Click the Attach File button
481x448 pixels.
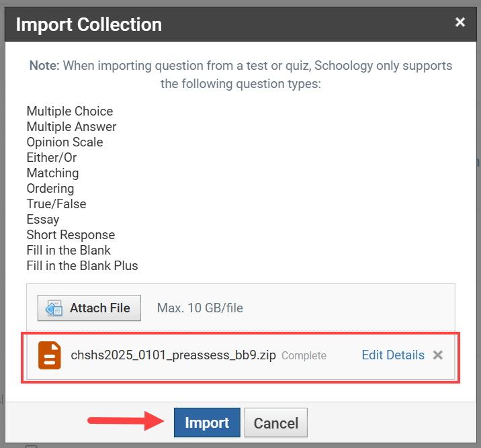(x=89, y=308)
